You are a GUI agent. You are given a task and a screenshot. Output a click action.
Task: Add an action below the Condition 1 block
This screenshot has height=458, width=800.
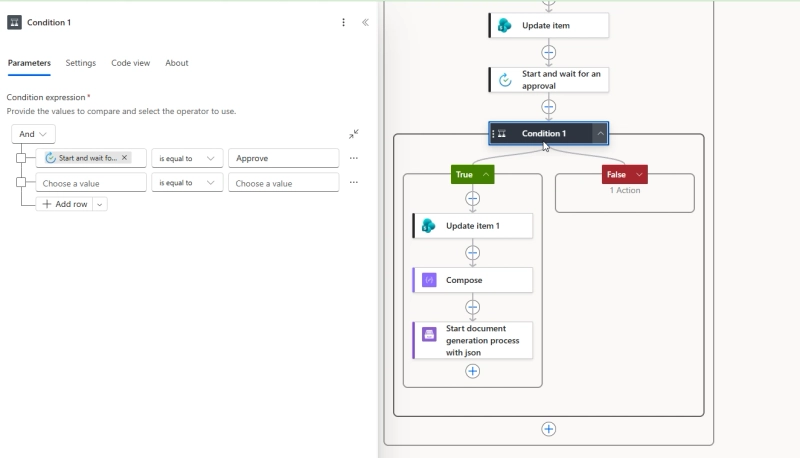(x=548, y=429)
